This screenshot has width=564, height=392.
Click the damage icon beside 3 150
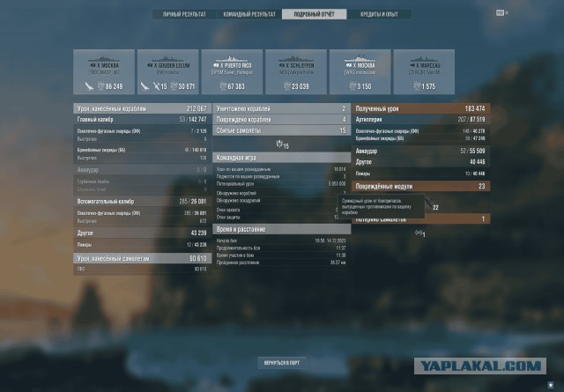pyautogui.click(x=352, y=86)
